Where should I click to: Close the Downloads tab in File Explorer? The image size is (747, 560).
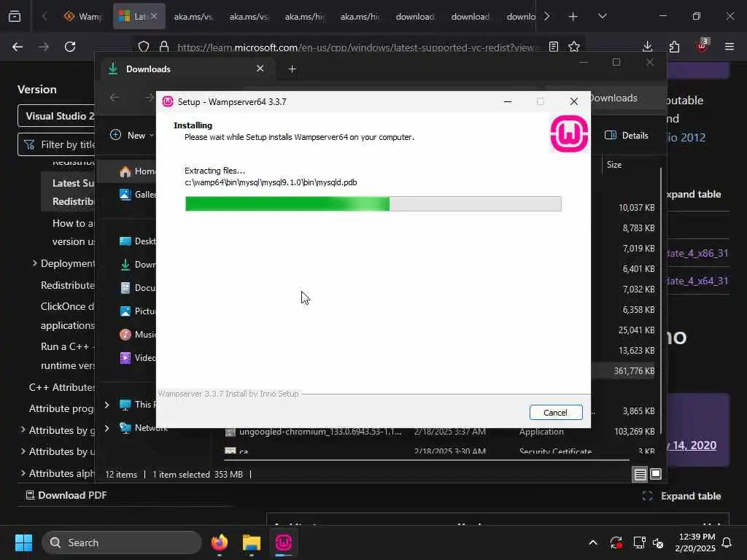(260, 69)
